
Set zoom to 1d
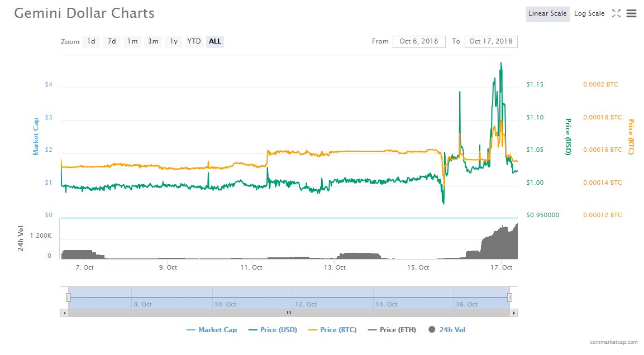[91, 41]
